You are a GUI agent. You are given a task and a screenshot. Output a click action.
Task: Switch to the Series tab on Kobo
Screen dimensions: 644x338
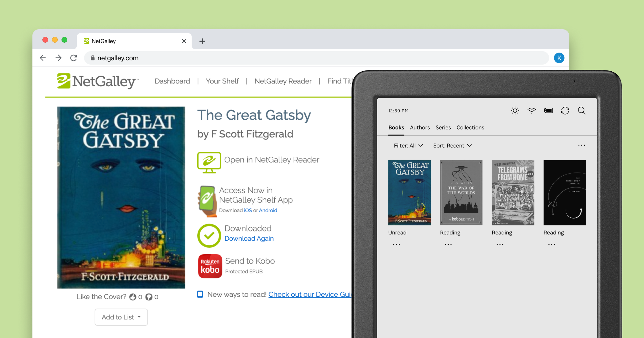tap(443, 127)
